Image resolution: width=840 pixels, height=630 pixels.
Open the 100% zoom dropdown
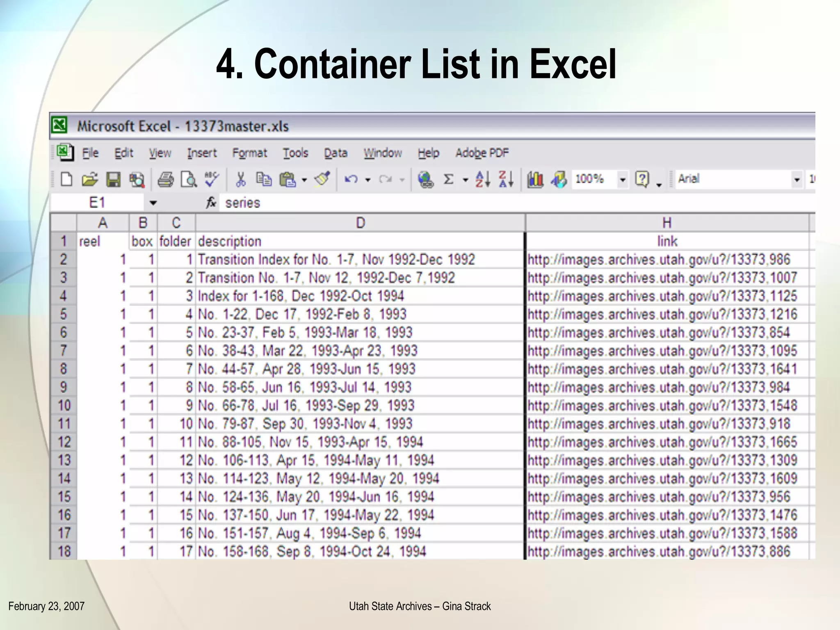point(623,180)
